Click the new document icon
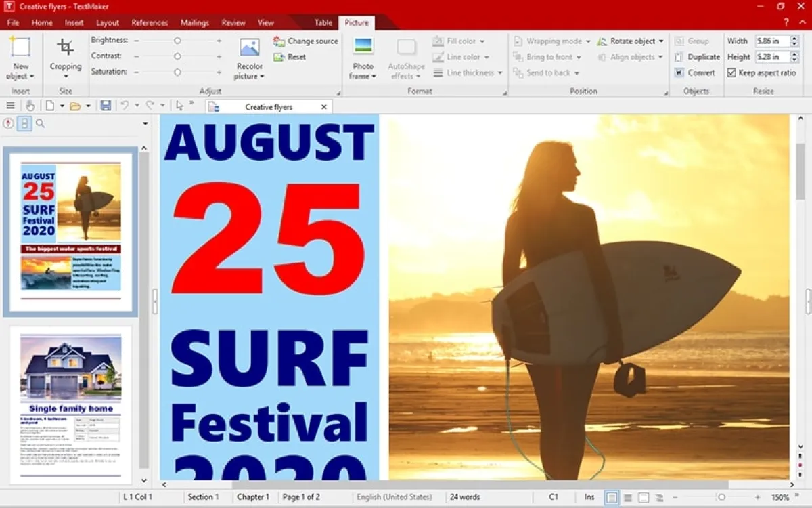The width and height of the screenshot is (812, 508). pyautogui.click(x=49, y=106)
